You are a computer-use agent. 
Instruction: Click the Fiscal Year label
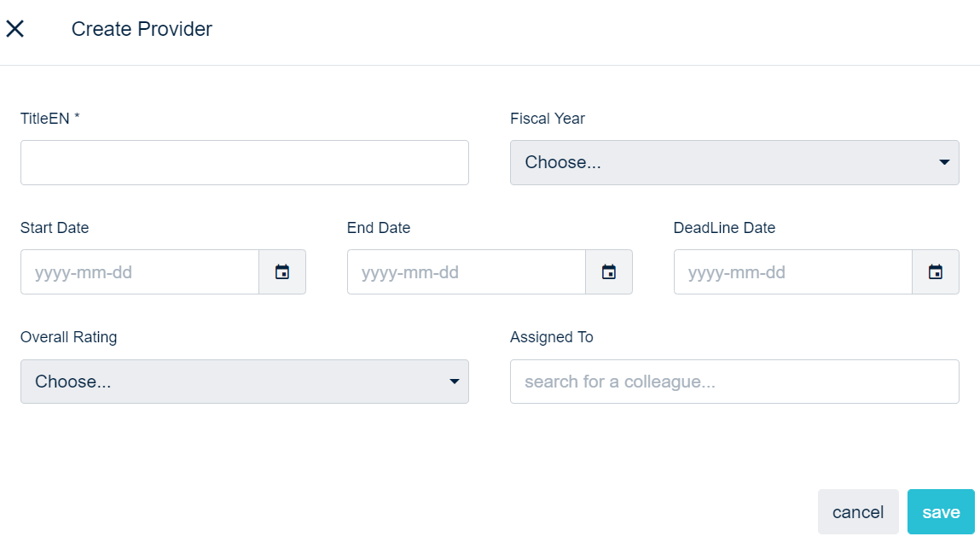pyautogui.click(x=548, y=119)
